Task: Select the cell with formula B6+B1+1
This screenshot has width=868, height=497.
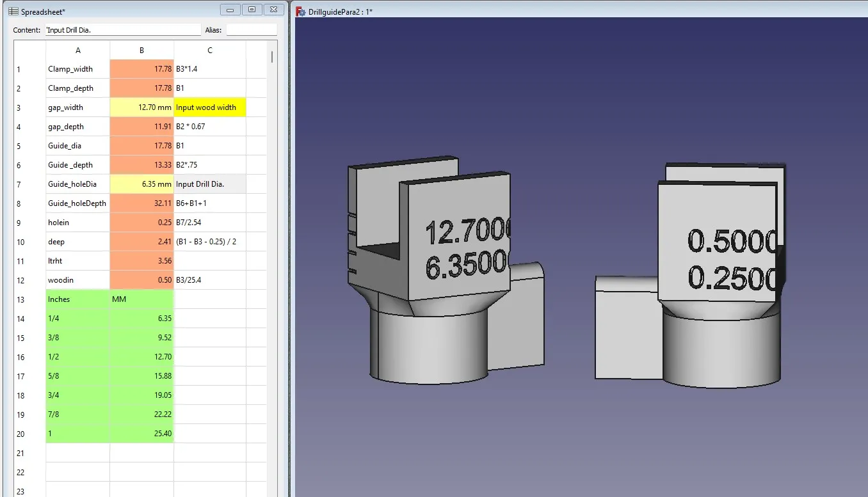Action: [209, 203]
